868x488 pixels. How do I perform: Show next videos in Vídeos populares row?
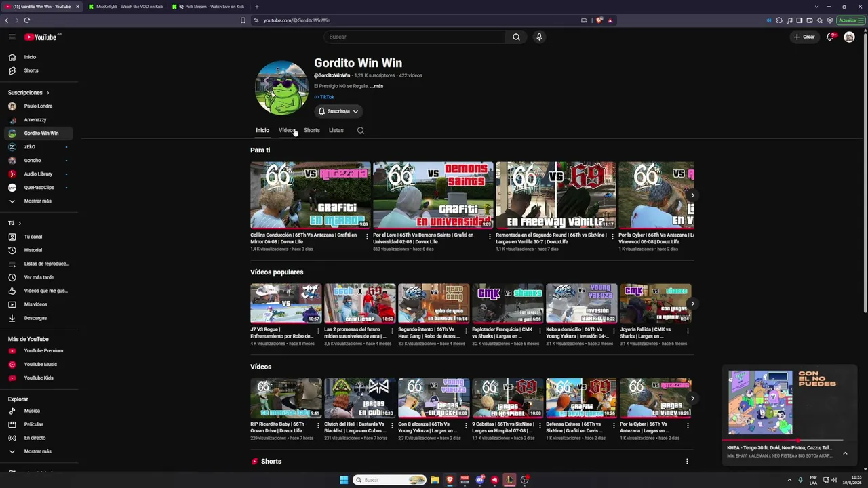692,303
